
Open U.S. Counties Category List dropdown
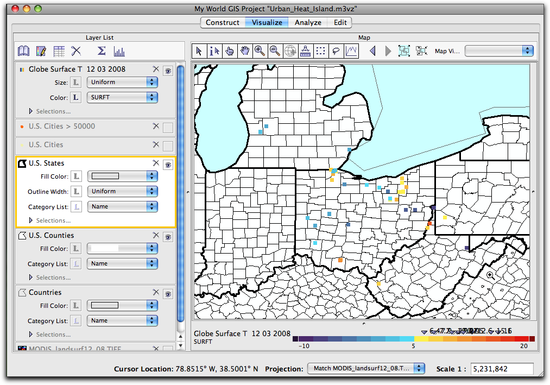click(x=122, y=264)
